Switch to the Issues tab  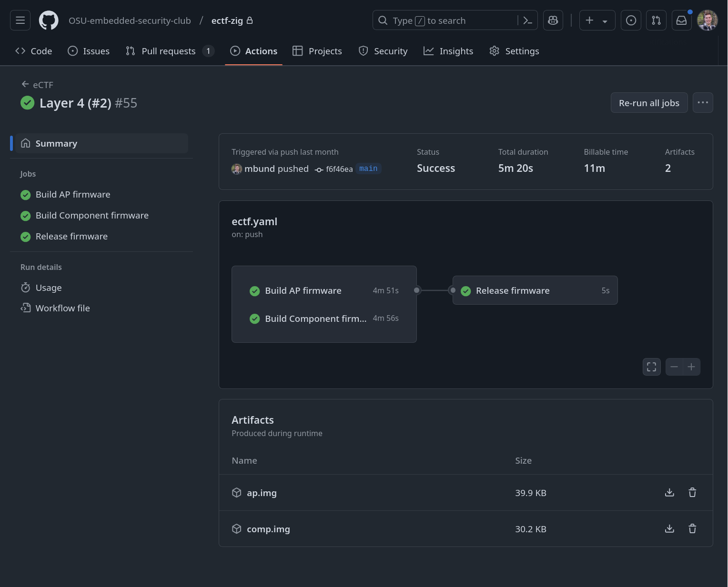[x=89, y=51]
